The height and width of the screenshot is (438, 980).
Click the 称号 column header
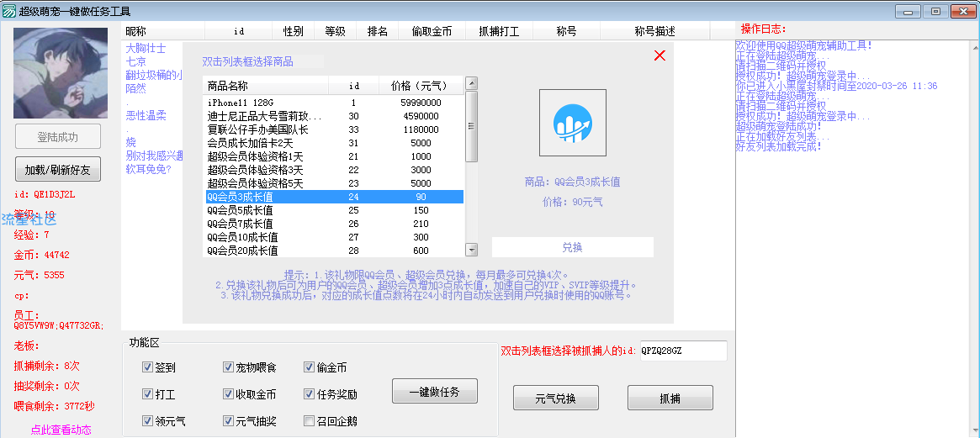566,31
